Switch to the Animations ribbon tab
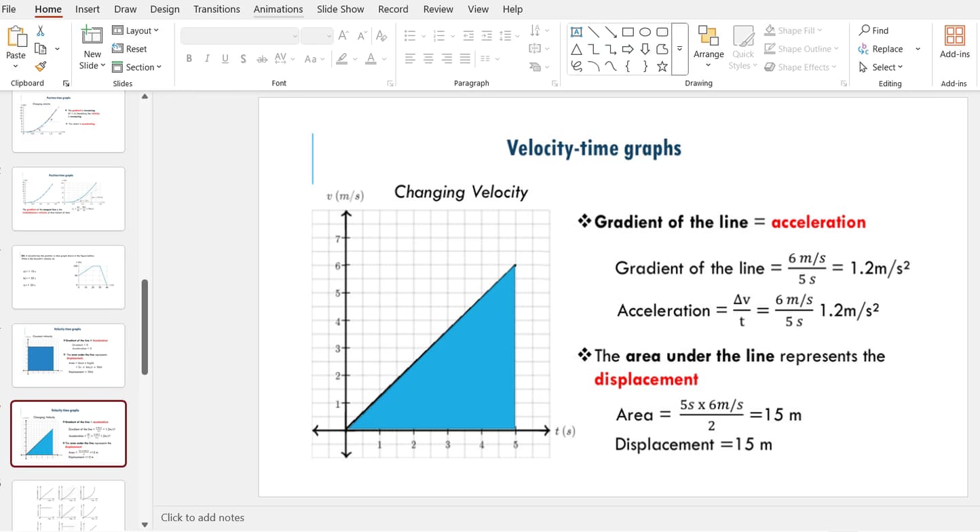This screenshot has height=532, width=980. pyautogui.click(x=278, y=9)
